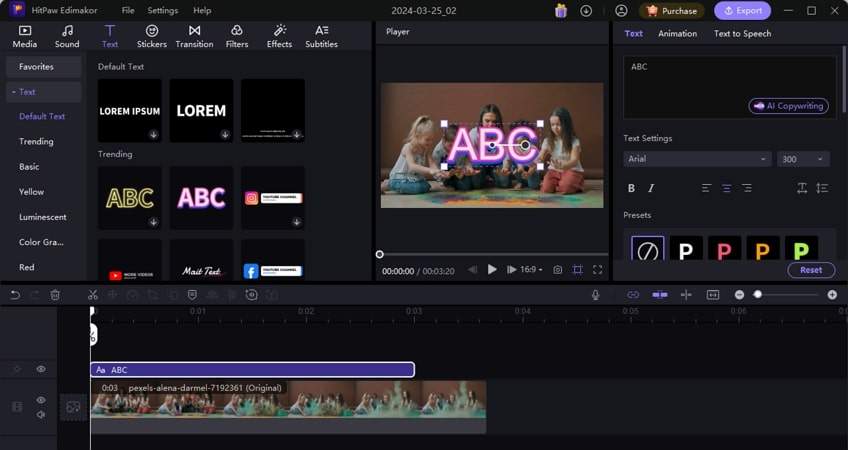Adjust character spacing icon
848x450 pixels.
(802, 188)
